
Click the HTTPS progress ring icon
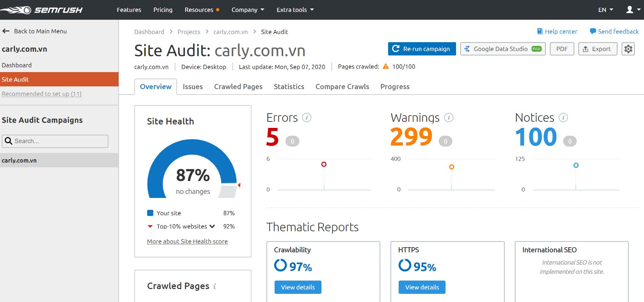405,265
